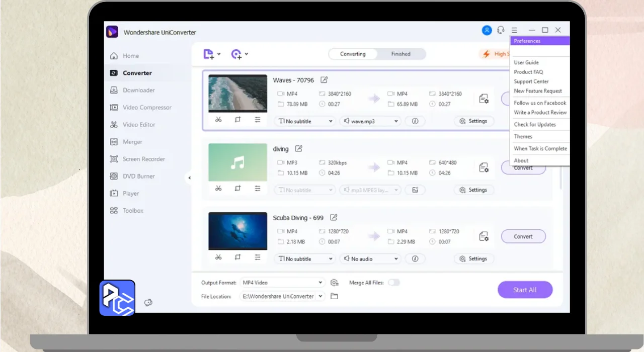This screenshot has width=644, height=352.
Task: Choose Check for Updates in the menu
Action: pyautogui.click(x=535, y=125)
